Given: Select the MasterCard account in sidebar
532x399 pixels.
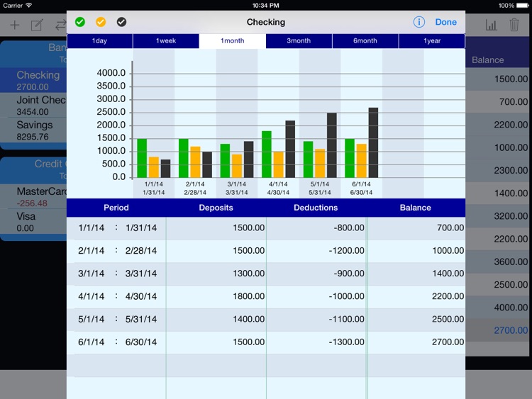Looking at the screenshot, I should (x=33, y=196).
